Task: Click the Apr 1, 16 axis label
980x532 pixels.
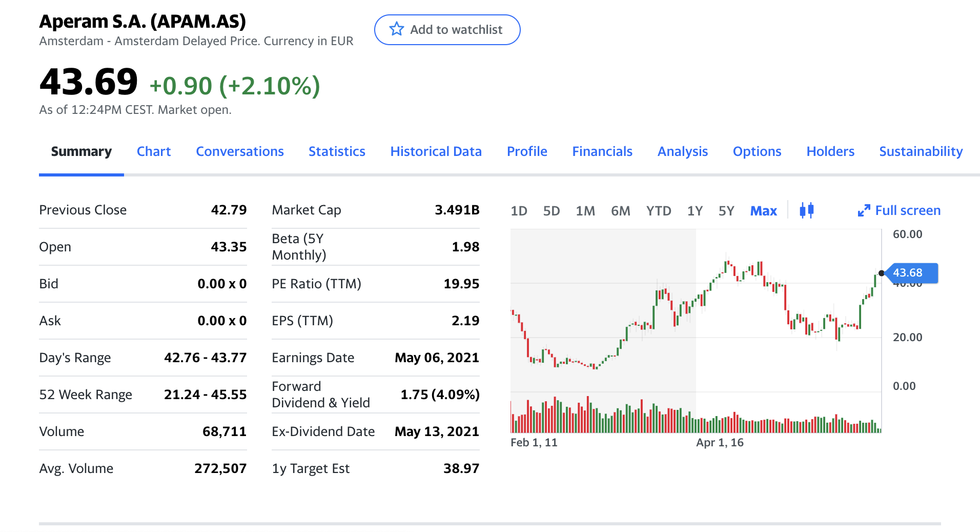Action: 720,442
